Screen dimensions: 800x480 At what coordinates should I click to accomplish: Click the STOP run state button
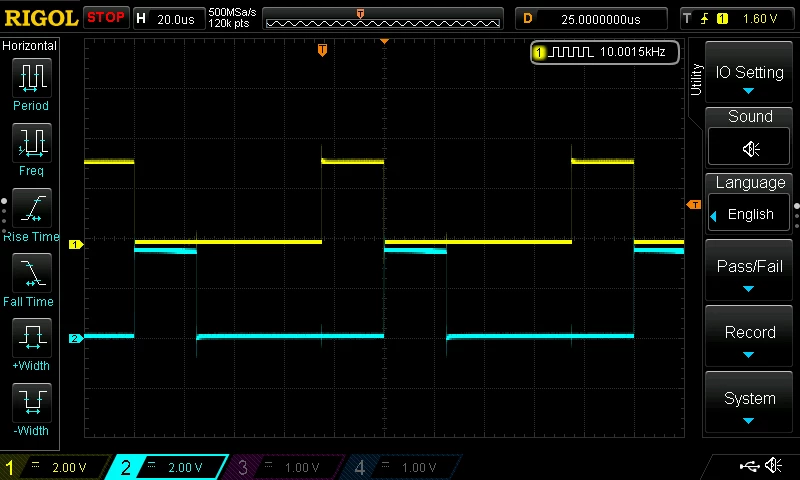tap(106, 18)
